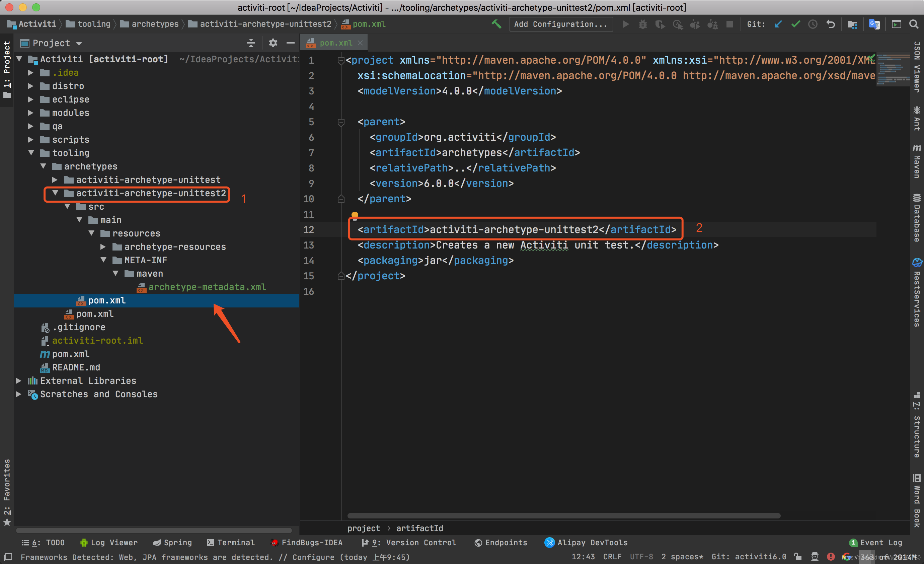Screen dimensions: 924x564
Task: Open Spring tool window
Action: [172, 543]
